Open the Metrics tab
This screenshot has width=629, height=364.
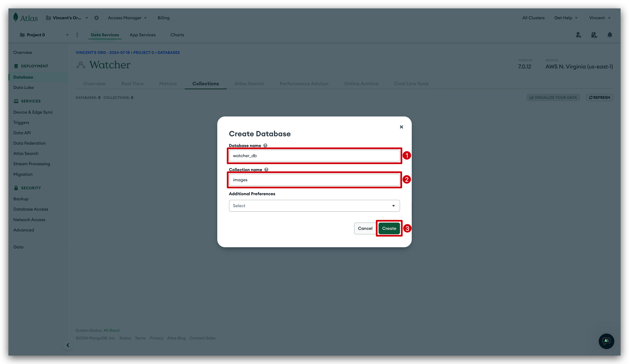(x=168, y=84)
